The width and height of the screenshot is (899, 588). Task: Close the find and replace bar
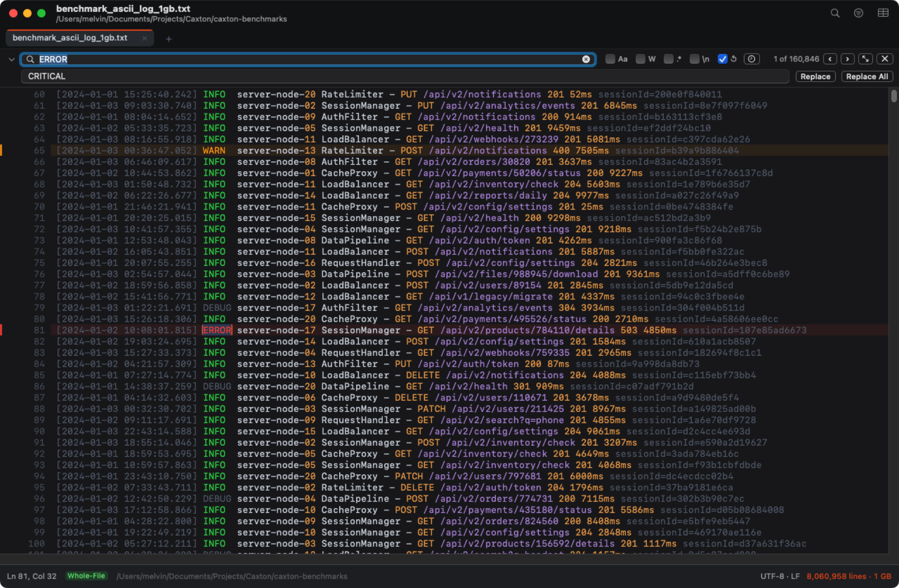pyautogui.click(x=885, y=59)
